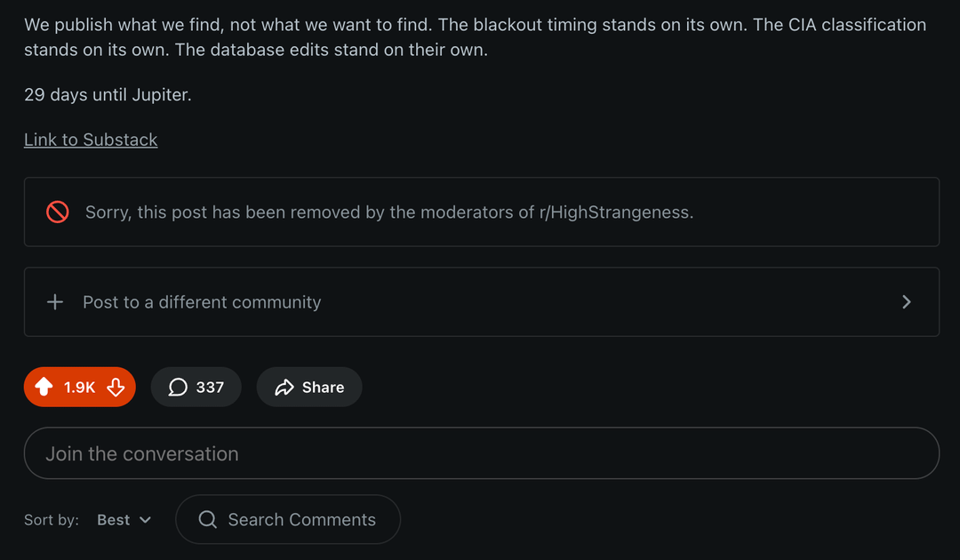The image size is (960, 560).
Task: Click the comment bubble icon
Action: pos(178,388)
